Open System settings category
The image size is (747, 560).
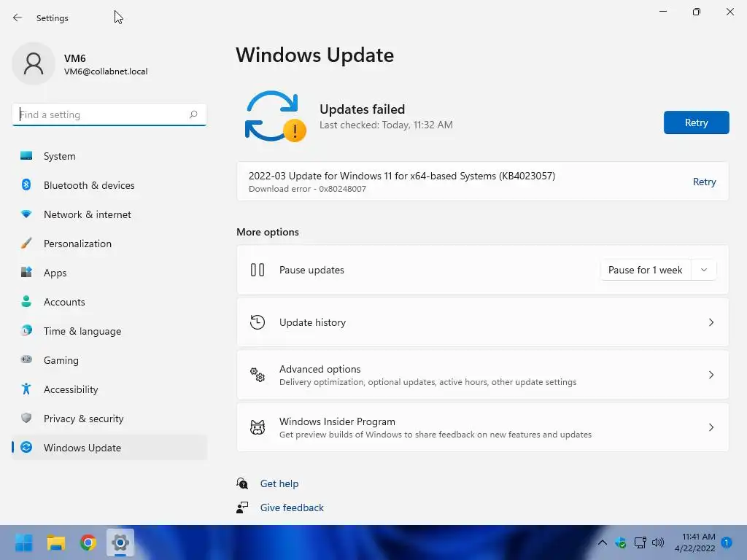[109, 156]
